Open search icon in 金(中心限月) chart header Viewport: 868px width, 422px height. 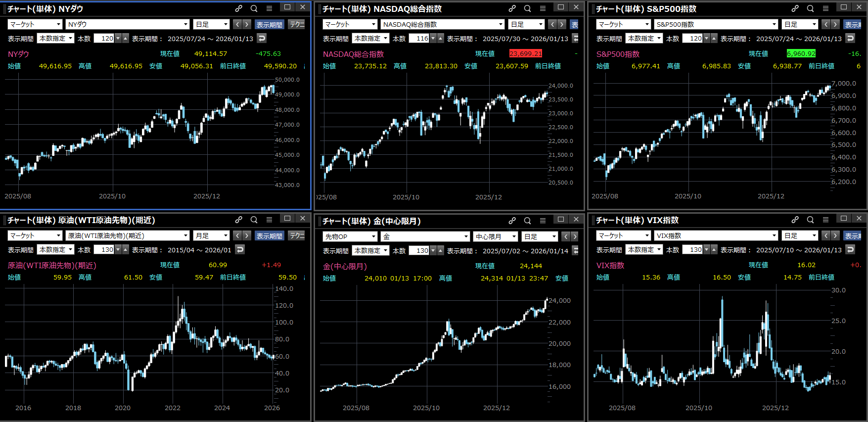[x=527, y=221]
